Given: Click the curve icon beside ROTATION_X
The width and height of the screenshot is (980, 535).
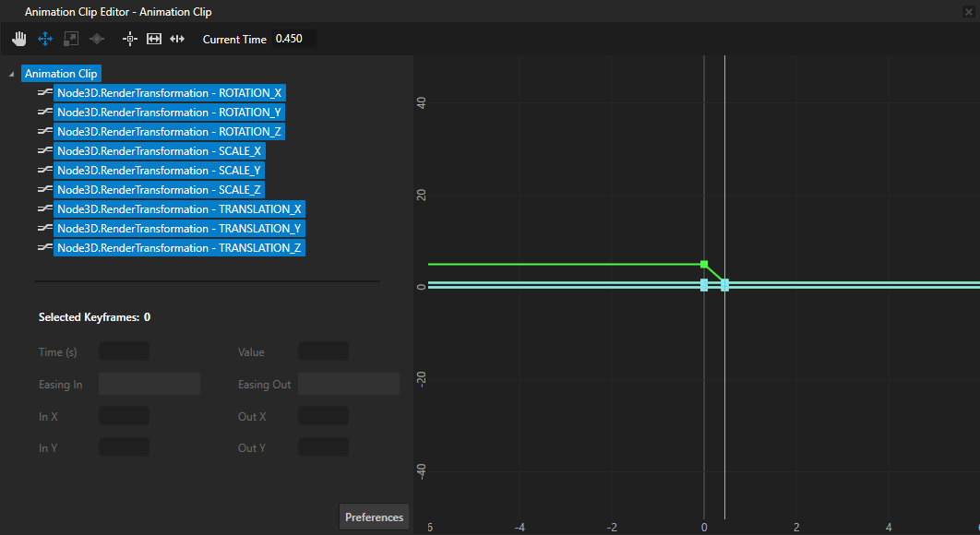Looking at the screenshot, I should click(43, 92).
